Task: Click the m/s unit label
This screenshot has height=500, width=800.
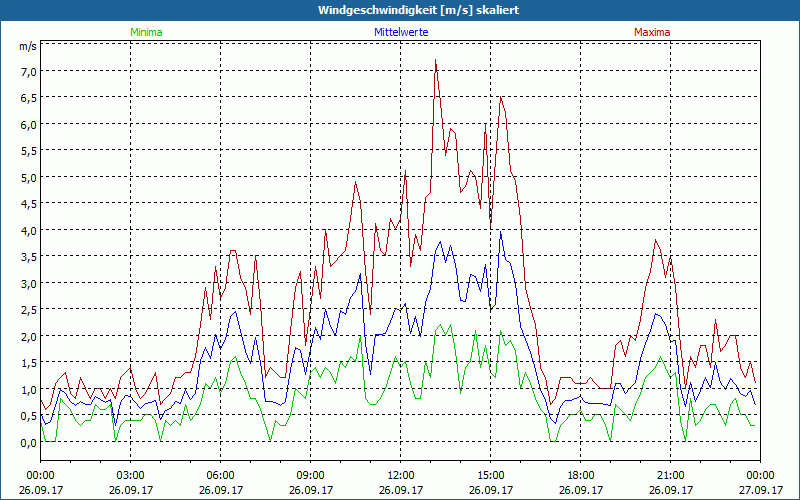Action: [28, 46]
